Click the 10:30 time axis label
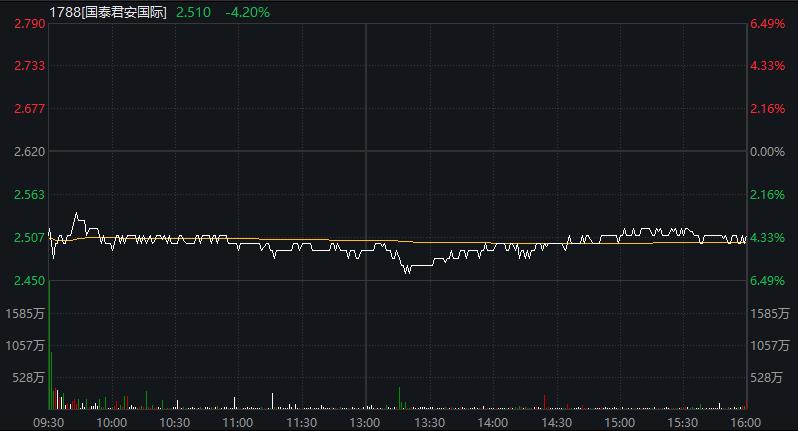 coord(175,423)
